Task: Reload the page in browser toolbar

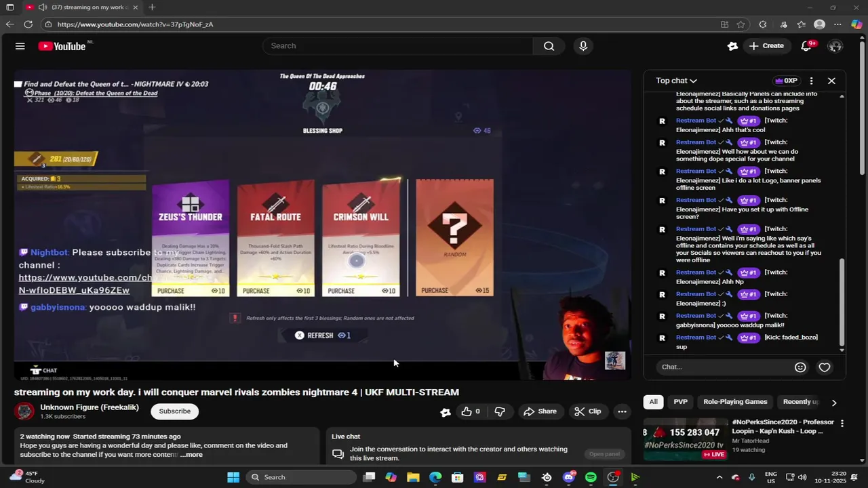Action: [x=28, y=24]
